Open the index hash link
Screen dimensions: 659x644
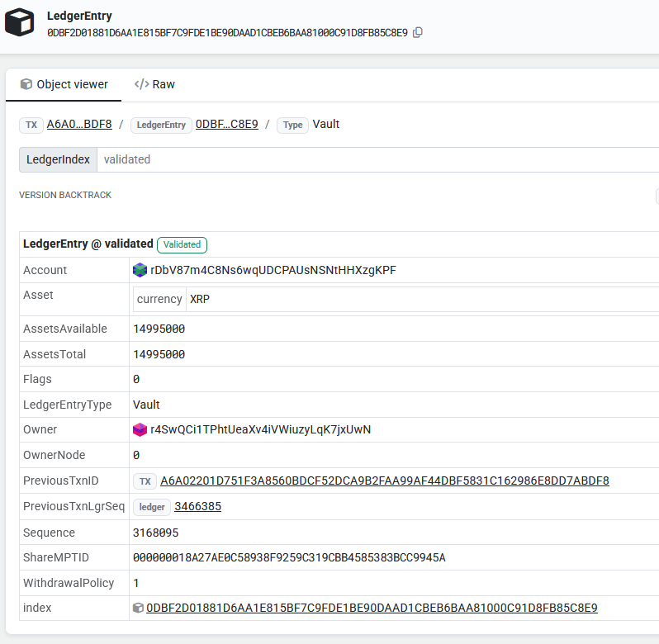pyautogui.click(x=372, y=608)
